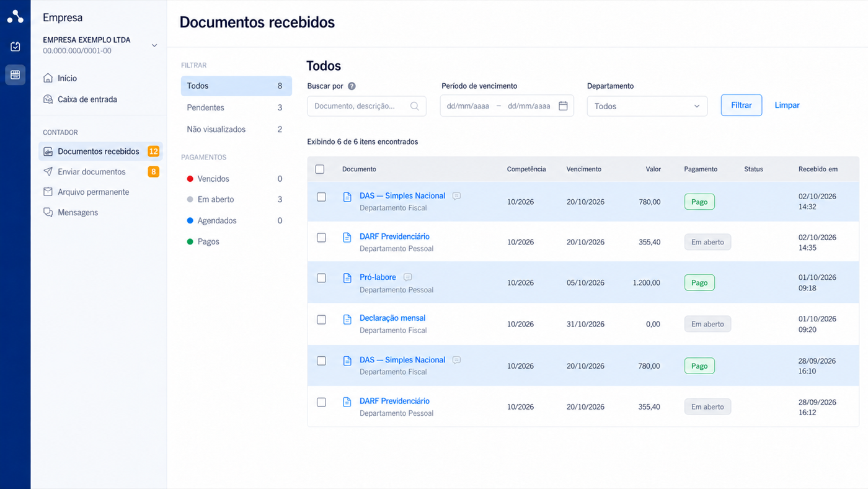
Task: Check the DARF row received 02/10/2026 14:35
Action: pos(321,238)
